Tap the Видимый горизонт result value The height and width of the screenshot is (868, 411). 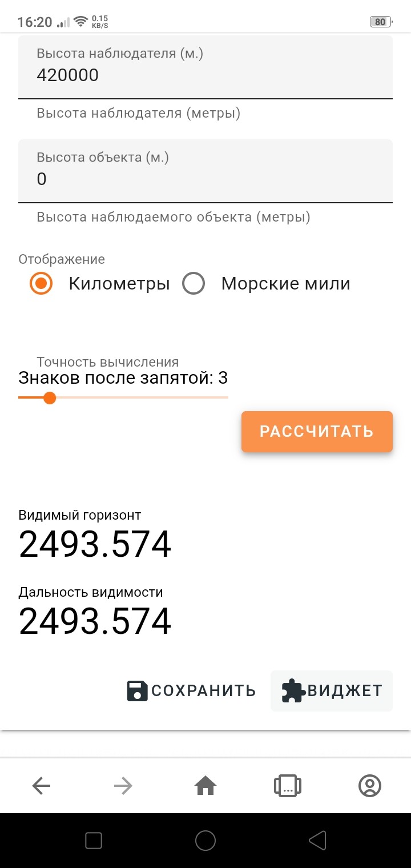(95, 544)
